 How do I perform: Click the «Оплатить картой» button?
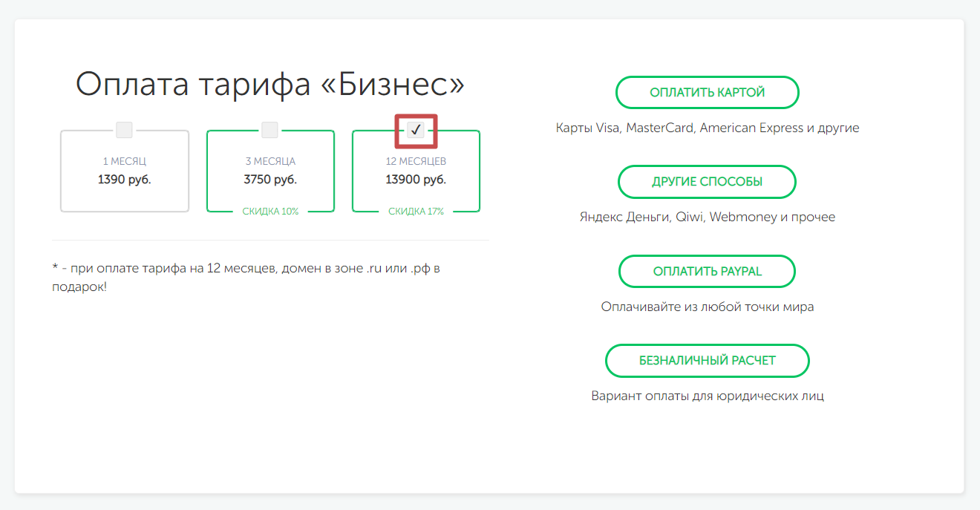pyautogui.click(x=707, y=93)
